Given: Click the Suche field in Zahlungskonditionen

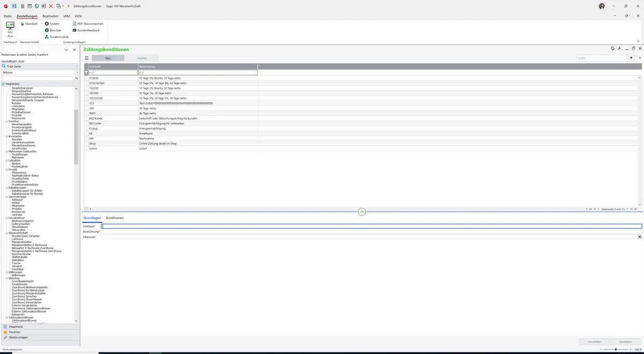Looking at the screenshot, I should [x=601, y=58].
